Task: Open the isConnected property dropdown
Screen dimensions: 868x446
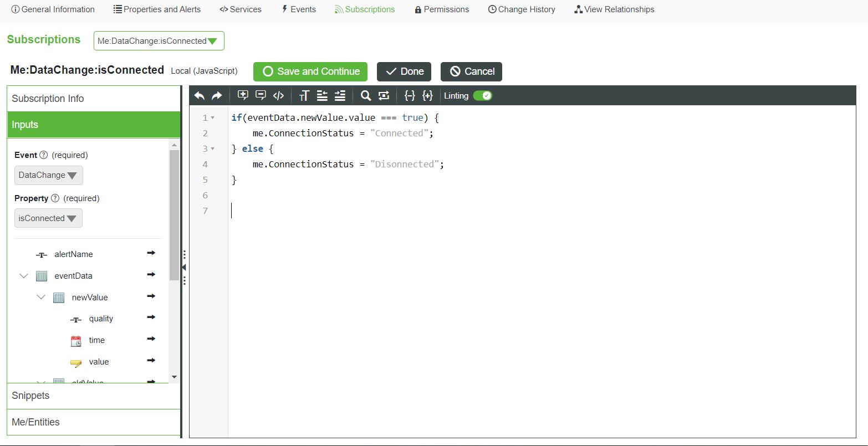Action: (x=48, y=218)
